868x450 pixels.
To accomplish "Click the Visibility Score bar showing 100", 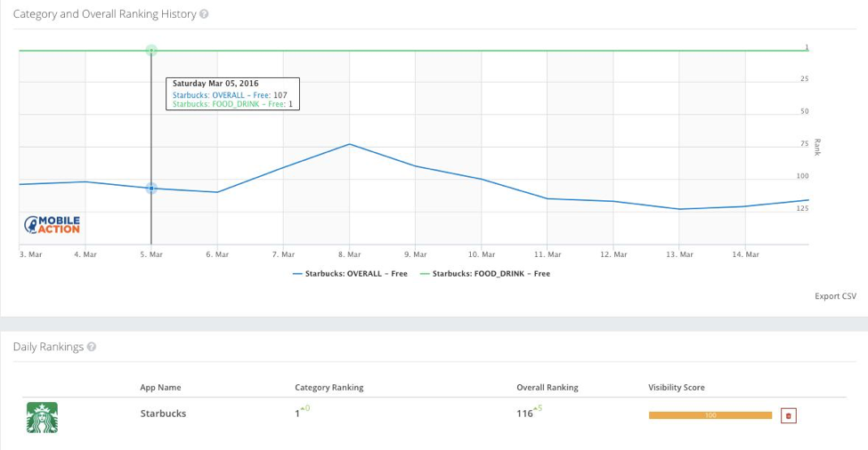I will (710, 415).
